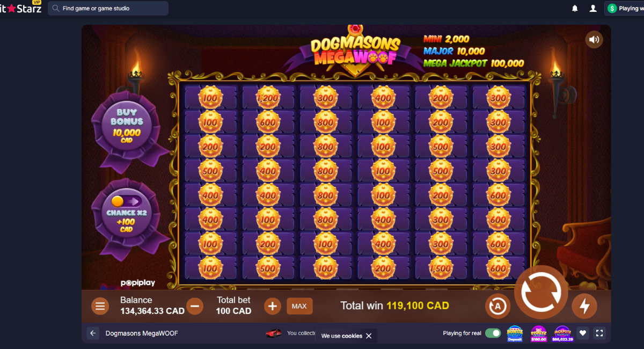Focus the Find game search field
Screen dimensions: 644x349
tap(108, 9)
